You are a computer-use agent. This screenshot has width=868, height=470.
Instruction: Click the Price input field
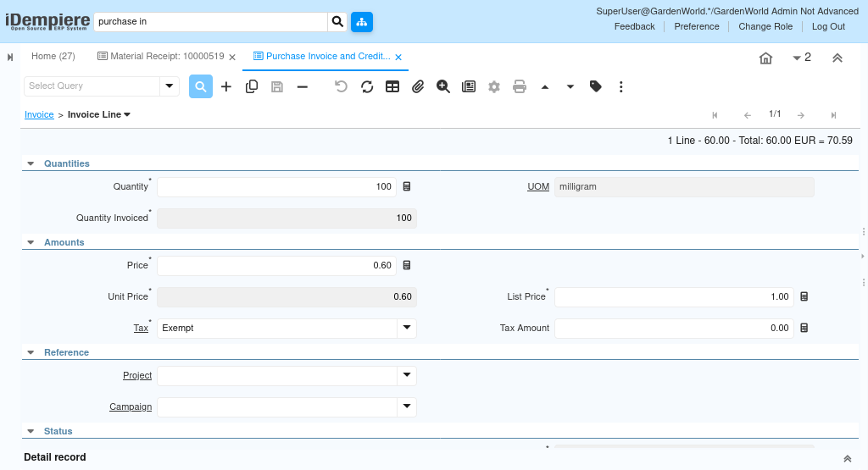coord(277,265)
